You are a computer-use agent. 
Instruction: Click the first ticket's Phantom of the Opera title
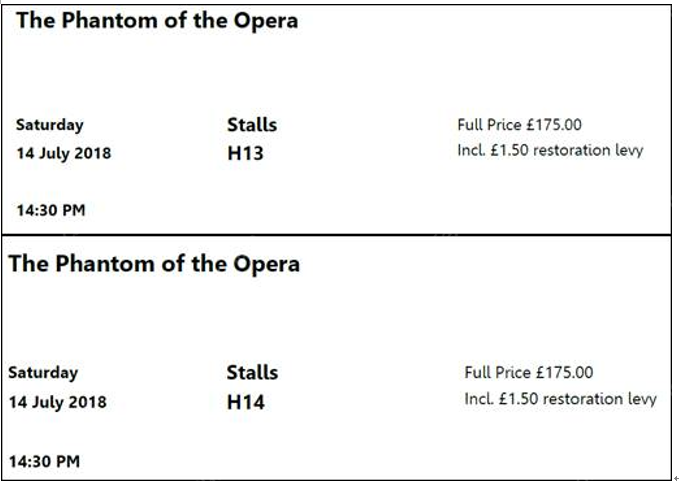157,21
